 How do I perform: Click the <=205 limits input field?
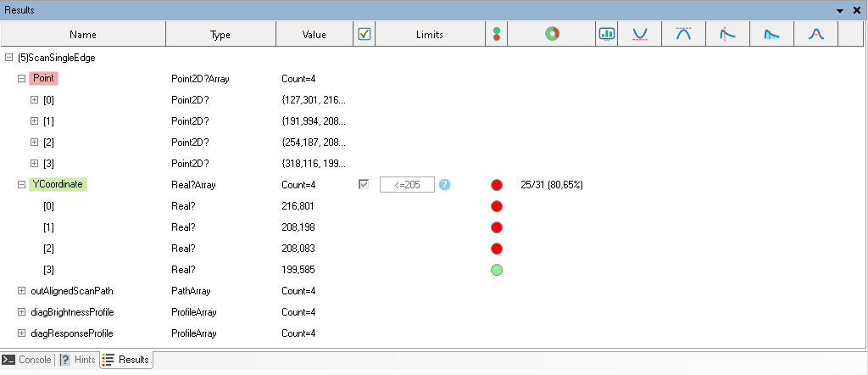pos(407,185)
